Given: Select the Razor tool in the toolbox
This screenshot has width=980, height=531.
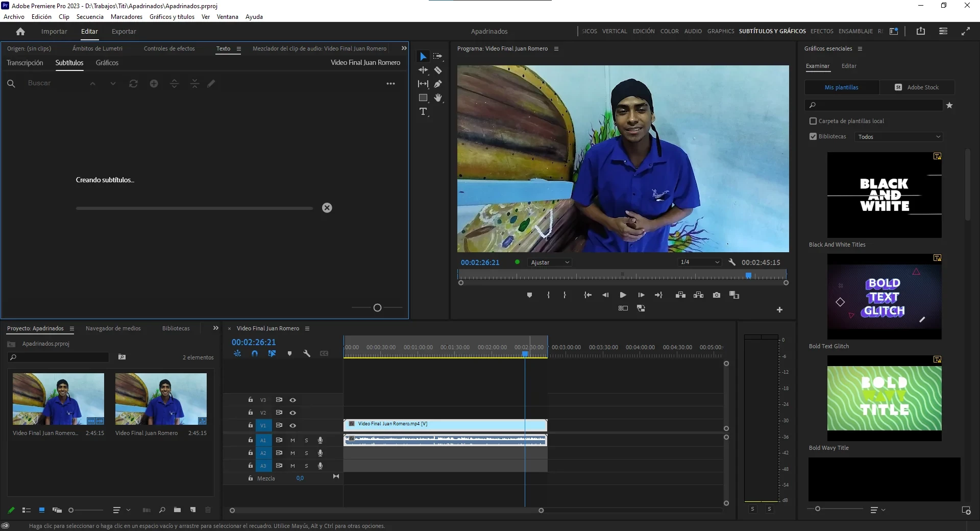Looking at the screenshot, I should tap(438, 70).
